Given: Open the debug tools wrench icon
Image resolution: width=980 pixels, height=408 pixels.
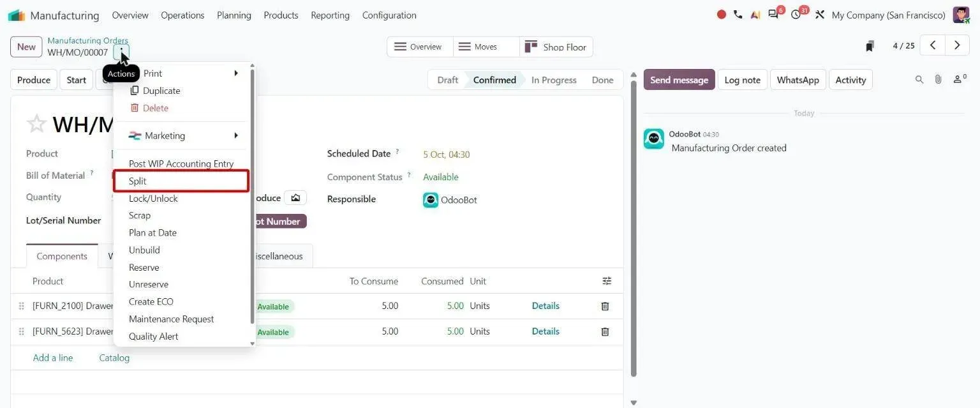Looking at the screenshot, I should 820,15.
